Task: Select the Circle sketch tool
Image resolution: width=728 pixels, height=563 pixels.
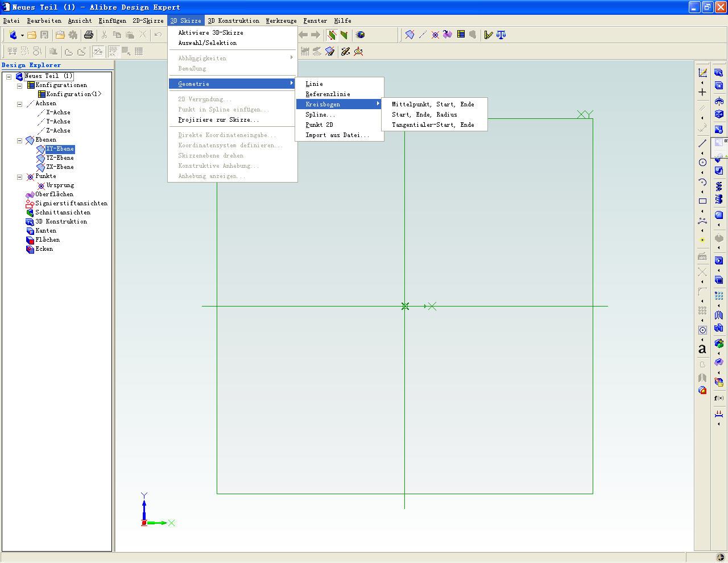Action: 702,162
